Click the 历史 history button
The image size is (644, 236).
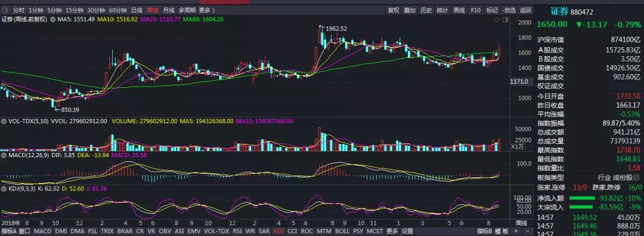426,10
